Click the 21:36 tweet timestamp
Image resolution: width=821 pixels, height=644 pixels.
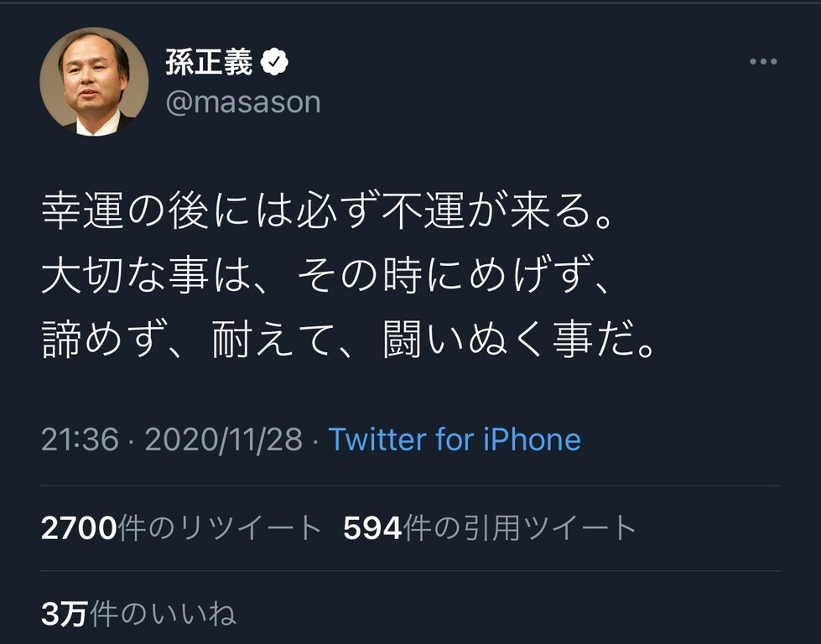click(80, 439)
